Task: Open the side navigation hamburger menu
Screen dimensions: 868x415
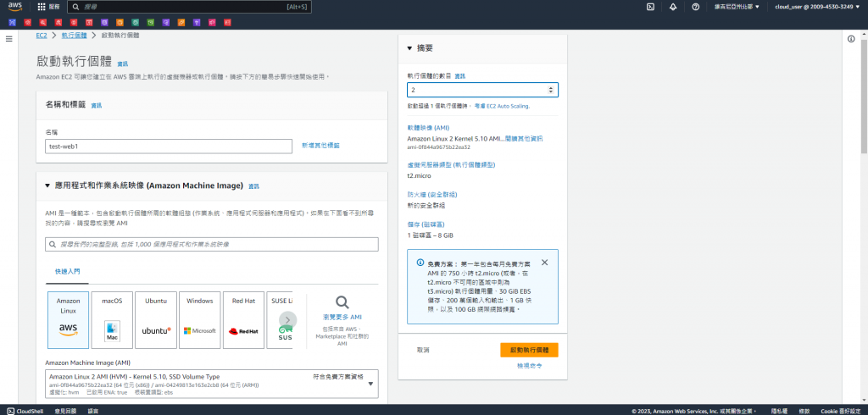Action: point(8,39)
